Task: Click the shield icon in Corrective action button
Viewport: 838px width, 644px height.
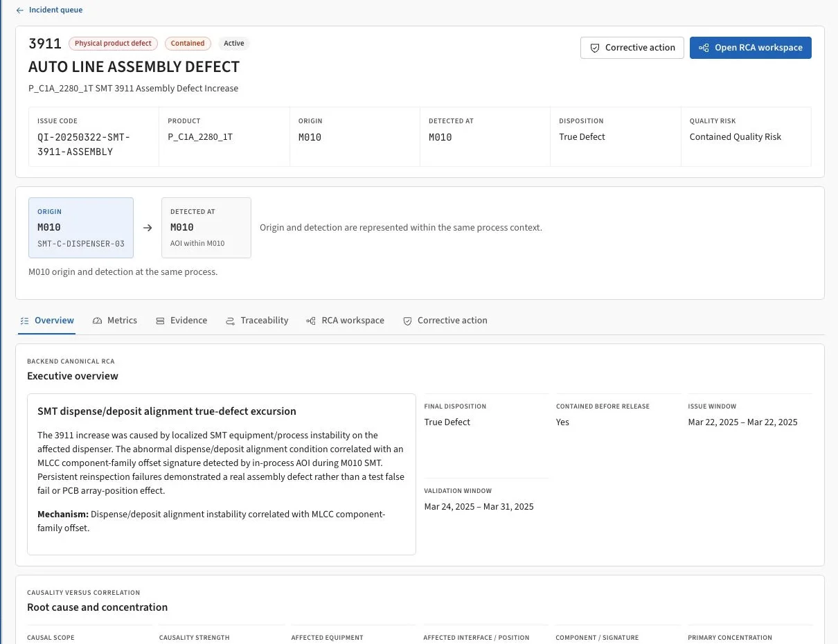Action: coord(594,48)
